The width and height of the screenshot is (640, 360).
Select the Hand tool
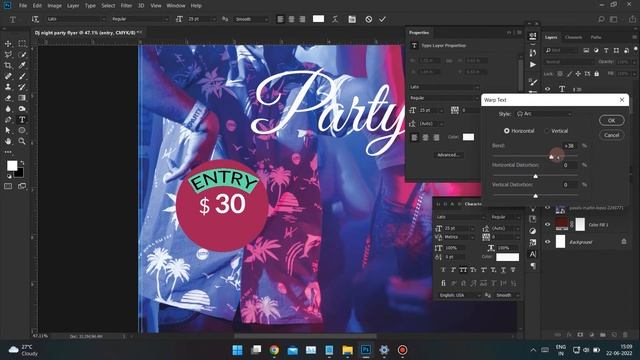8,141
